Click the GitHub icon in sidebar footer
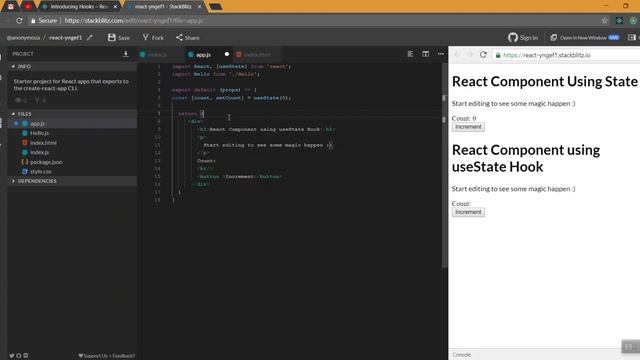 [18, 356]
